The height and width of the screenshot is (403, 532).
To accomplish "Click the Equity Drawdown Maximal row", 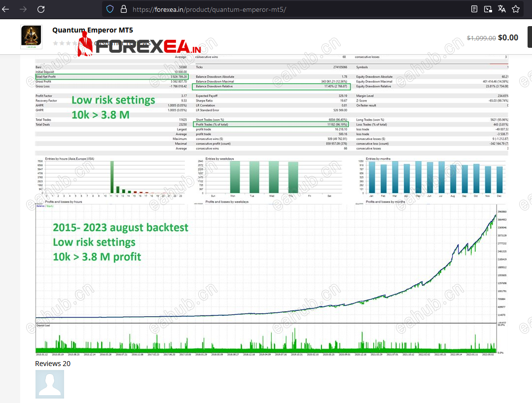I will tap(432, 82).
